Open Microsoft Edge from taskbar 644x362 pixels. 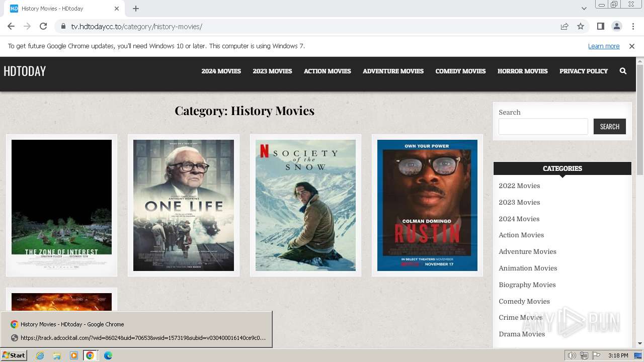(x=108, y=355)
